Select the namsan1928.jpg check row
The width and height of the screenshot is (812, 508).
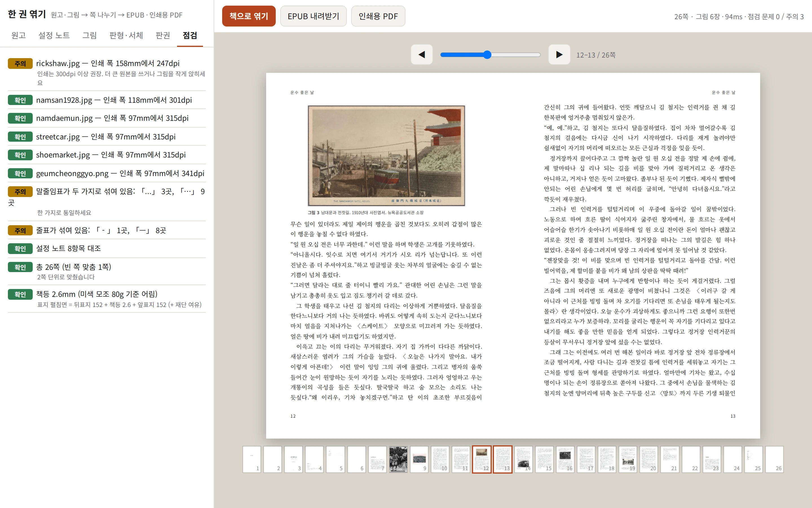pos(107,100)
